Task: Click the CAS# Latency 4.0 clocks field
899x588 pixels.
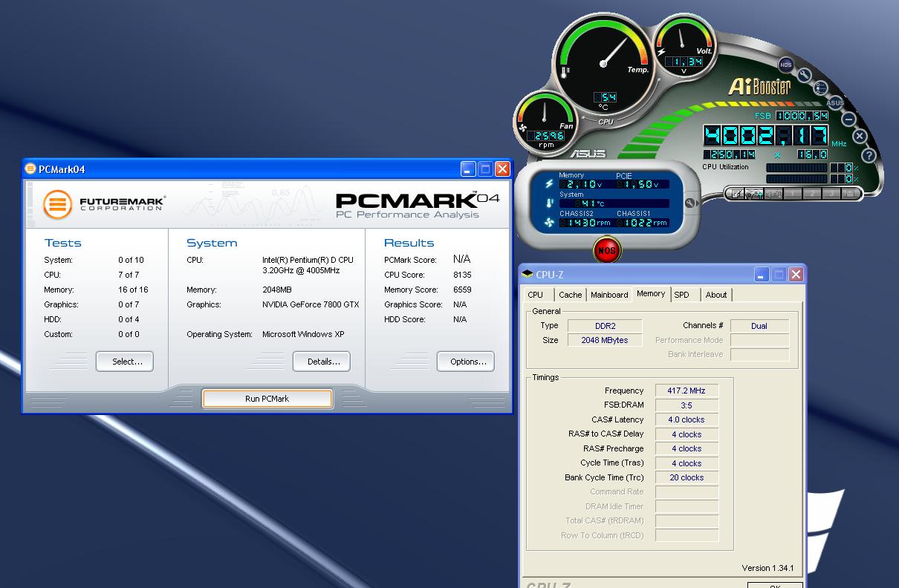Action: click(687, 419)
